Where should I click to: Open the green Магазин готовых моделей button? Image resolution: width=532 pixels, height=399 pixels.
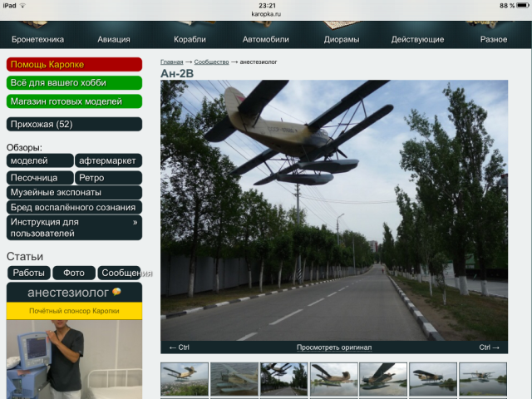coord(74,101)
